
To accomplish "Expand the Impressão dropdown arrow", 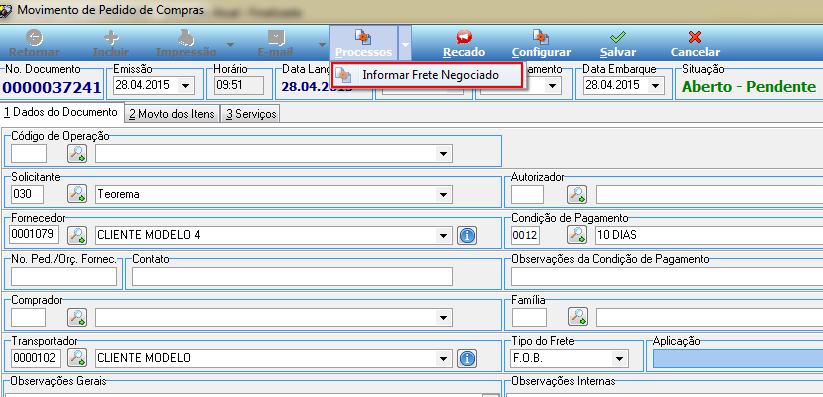I will [230, 45].
